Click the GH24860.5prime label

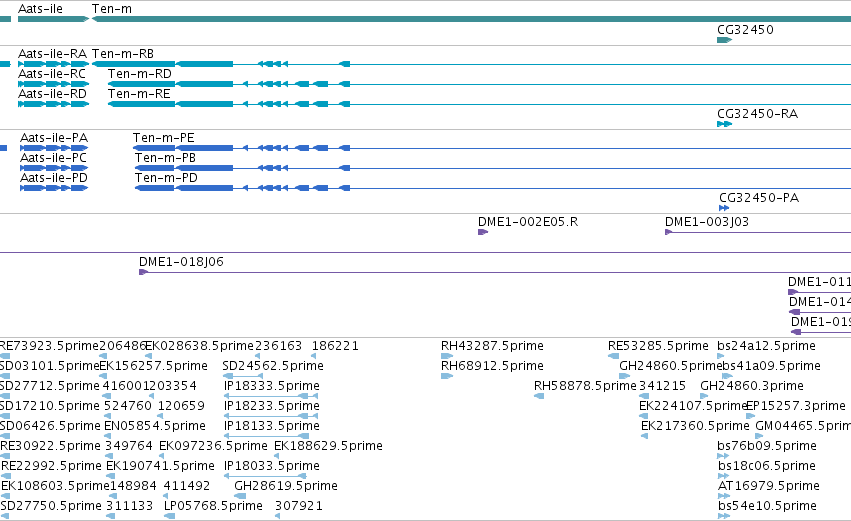[671, 366]
